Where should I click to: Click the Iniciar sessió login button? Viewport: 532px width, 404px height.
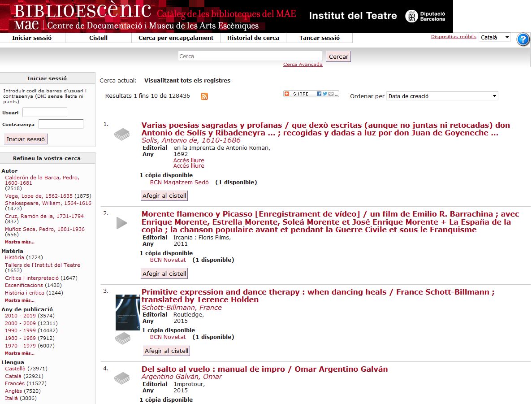26,139
